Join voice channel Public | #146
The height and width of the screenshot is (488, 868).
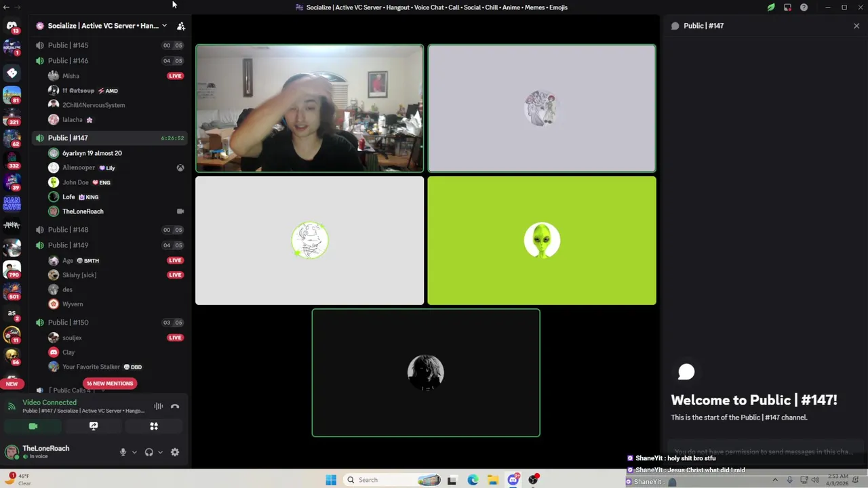tap(108, 61)
